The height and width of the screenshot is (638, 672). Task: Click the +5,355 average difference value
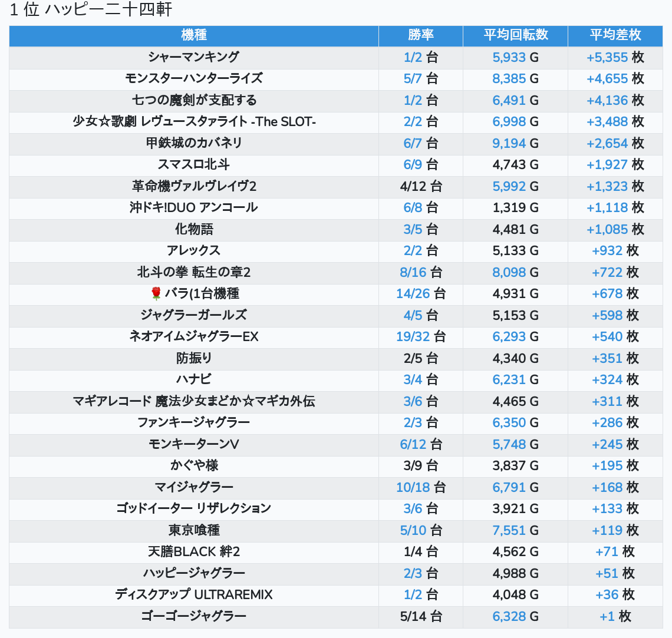(607, 57)
